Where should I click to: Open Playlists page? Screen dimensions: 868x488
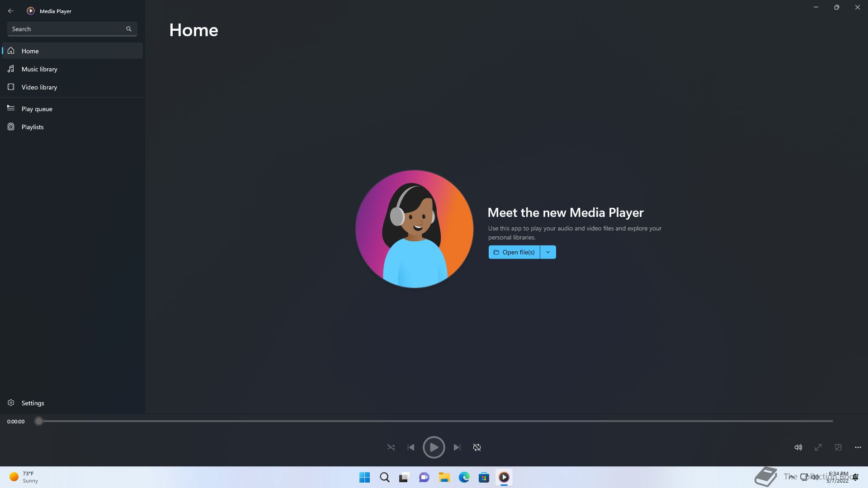[72, 127]
